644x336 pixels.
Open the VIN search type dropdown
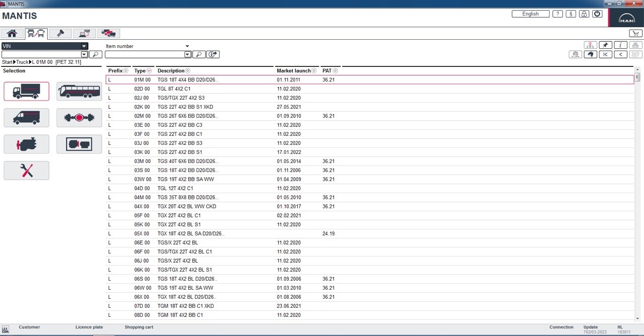84,46
